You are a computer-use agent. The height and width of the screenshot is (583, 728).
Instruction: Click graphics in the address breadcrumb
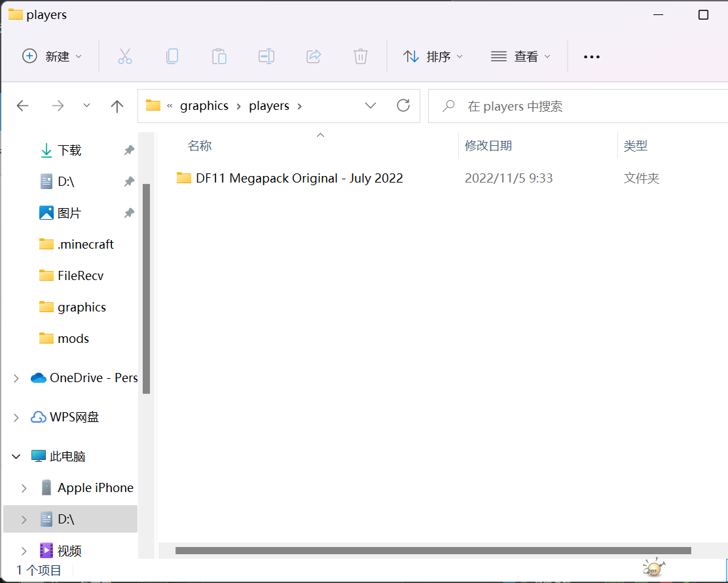(204, 106)
